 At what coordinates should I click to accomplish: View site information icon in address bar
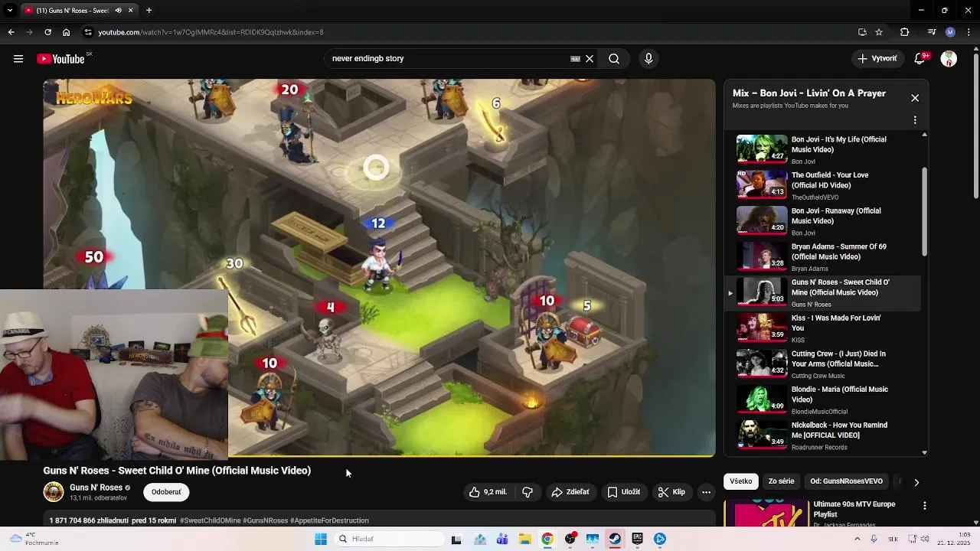88,32
